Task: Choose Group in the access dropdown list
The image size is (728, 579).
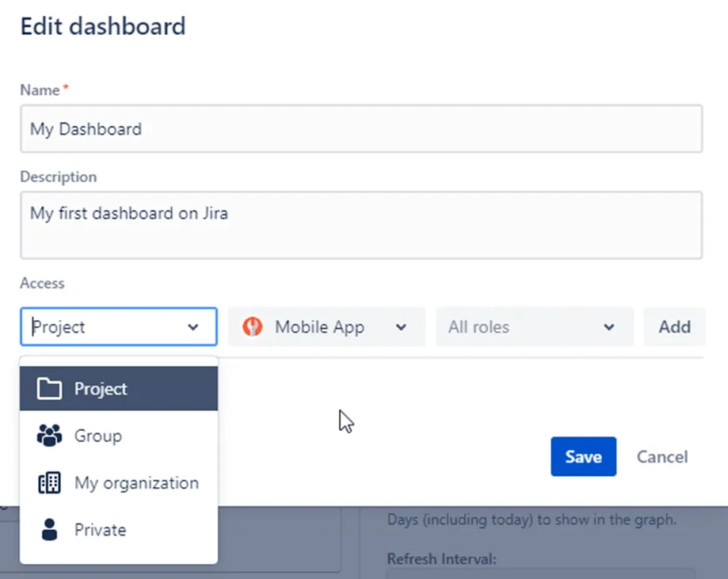Action: coord(119,436)
